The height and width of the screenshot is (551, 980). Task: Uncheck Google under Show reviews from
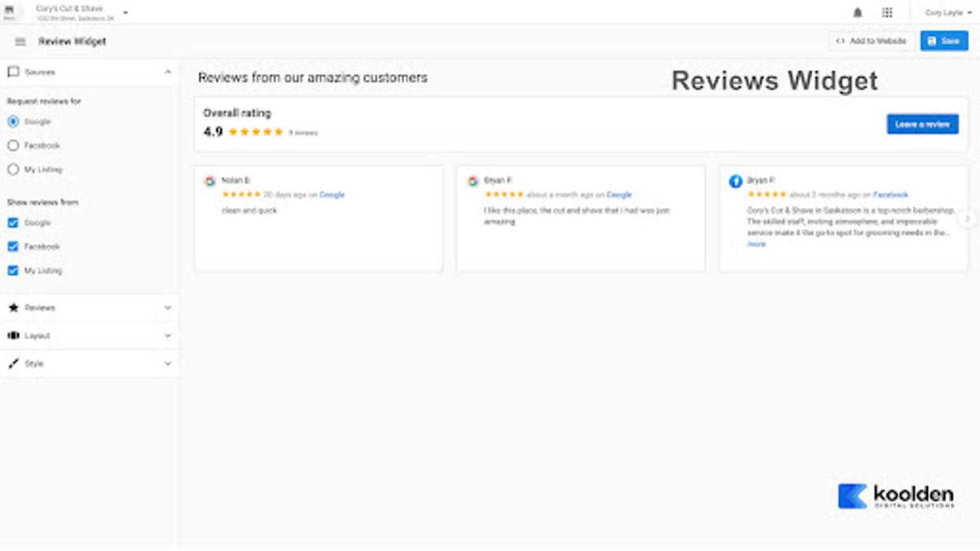pyautogui.click(x=13, y=223)
